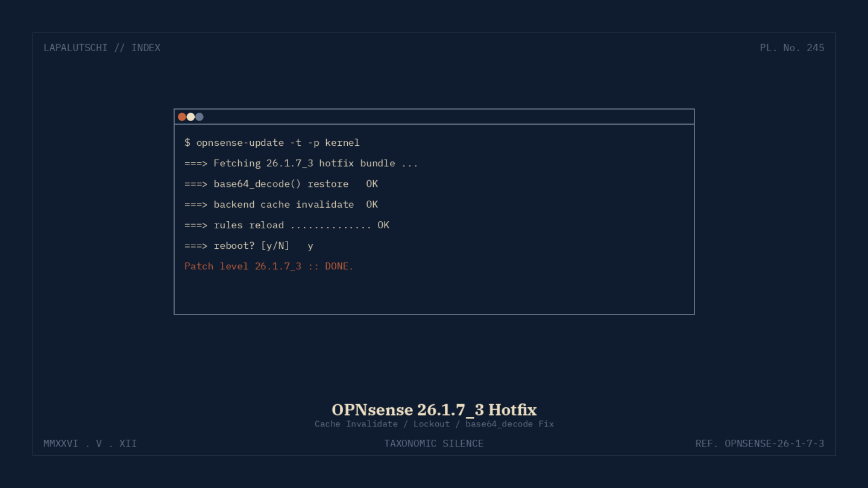The width and height of the screenshot is (868, 488).
Task: Click the orange 'Patch level 26.1.7_3 :: DONE.' line
Action: (x=269, y=266)
